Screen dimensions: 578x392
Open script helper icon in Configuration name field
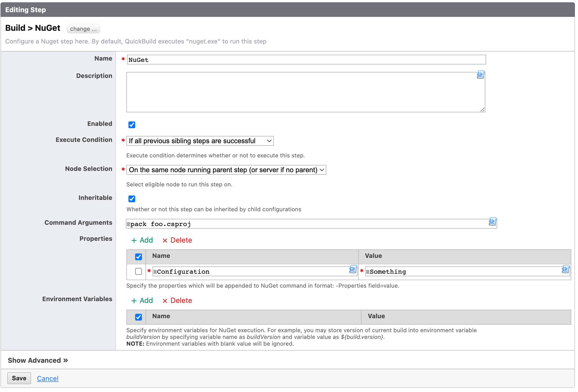pyautogui.click(x=353, y=269)
